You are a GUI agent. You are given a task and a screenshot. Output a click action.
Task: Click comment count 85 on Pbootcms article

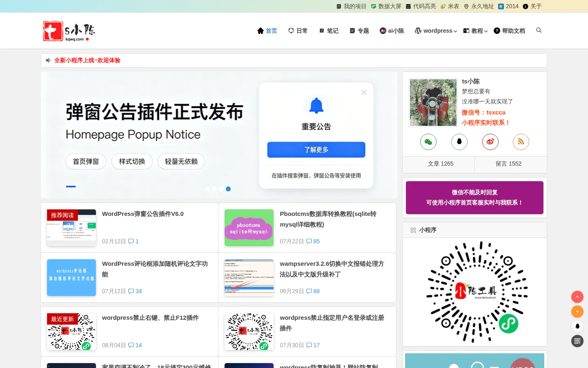[x=313, y=241]
